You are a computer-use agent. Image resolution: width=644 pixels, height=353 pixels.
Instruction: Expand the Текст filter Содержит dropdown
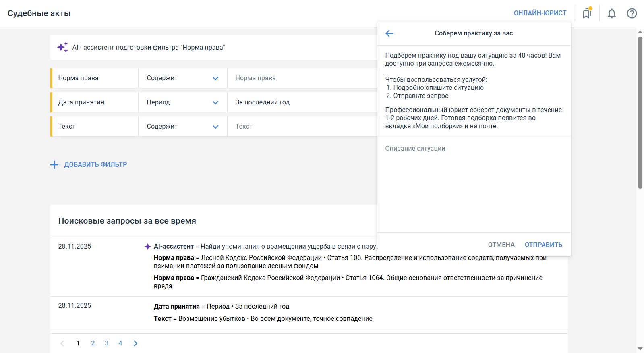215,127
